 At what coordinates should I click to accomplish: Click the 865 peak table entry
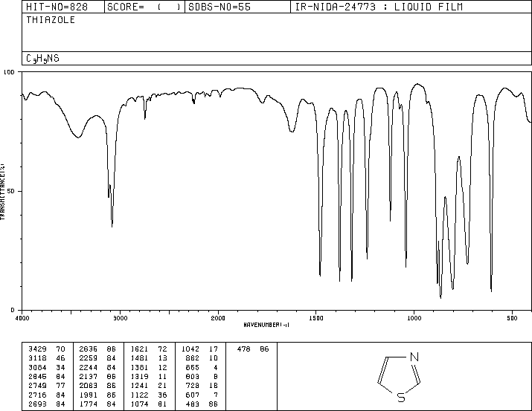[202, 367]
